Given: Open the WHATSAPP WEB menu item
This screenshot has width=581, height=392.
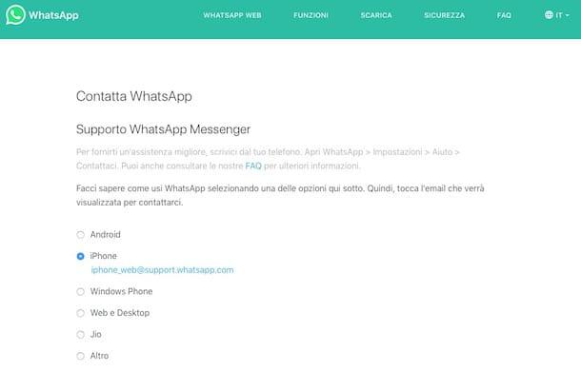Looking at the screenshot, I should pos(232,15).
